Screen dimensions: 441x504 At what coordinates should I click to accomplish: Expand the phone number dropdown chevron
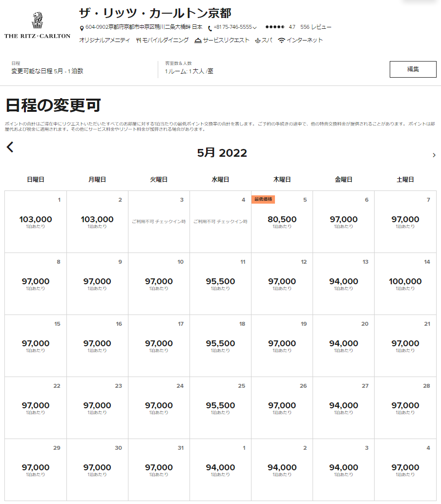[254, 28]
